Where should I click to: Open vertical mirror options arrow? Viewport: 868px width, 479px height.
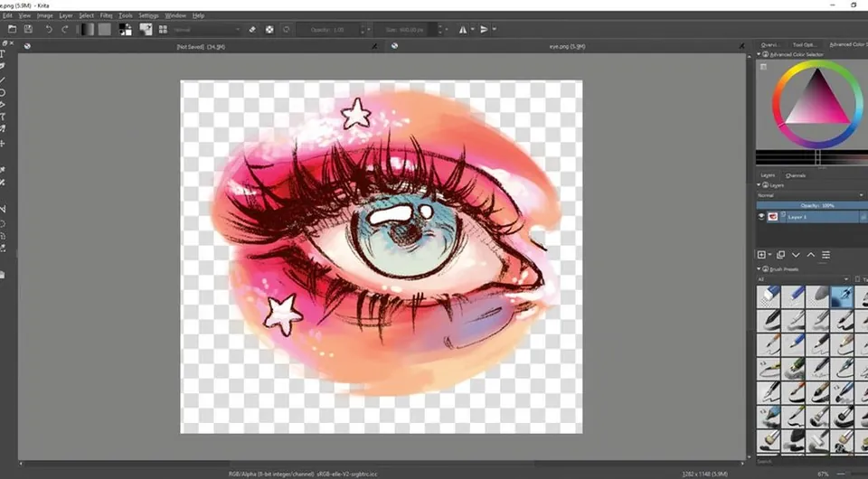(x=494, y=29)
